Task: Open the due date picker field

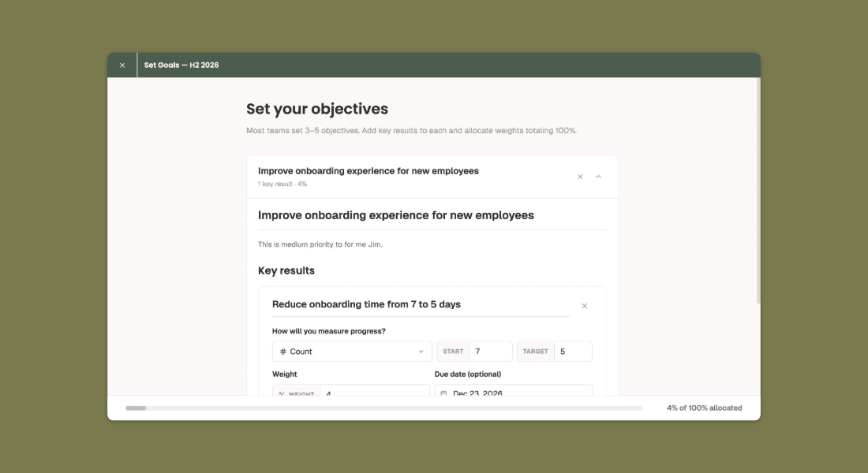Action: [x=514, y=390]
